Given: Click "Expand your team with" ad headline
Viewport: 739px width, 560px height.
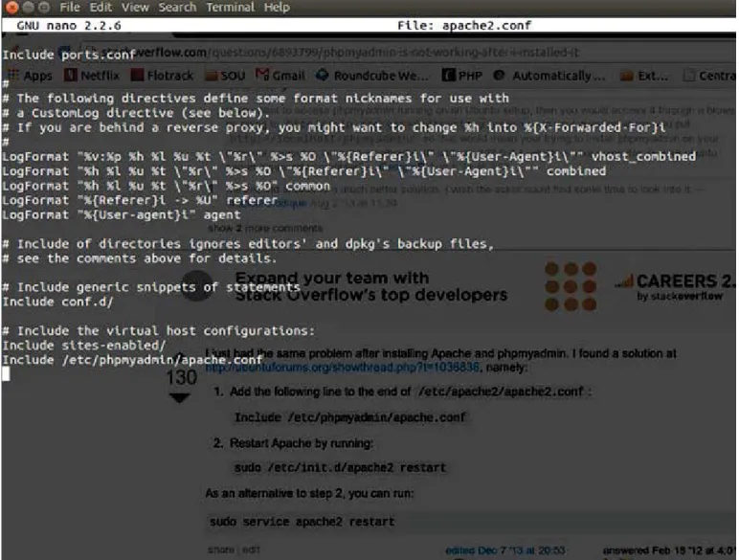Looking at the screenshot, I should click(332, 278).
